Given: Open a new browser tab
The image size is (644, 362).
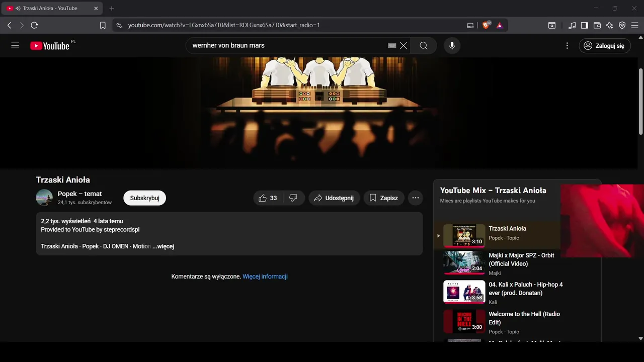Looking at the screenshot, I should click(112, 9).
